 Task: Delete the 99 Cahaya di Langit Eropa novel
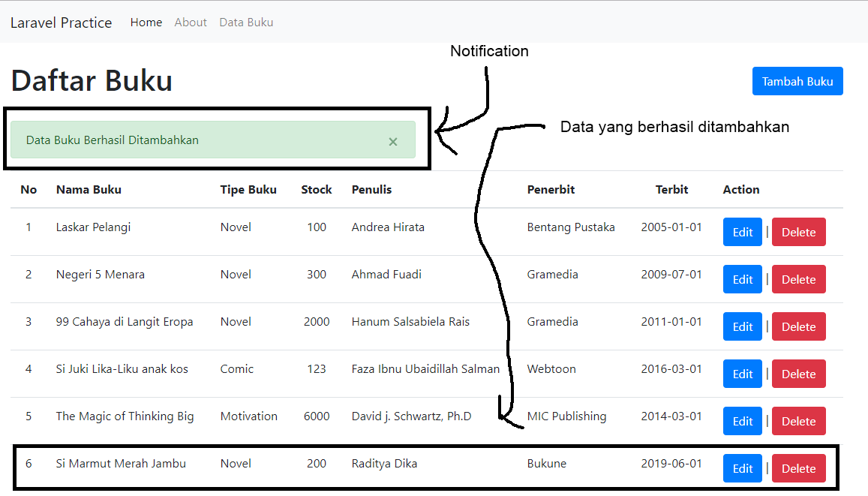click(x=798, y=326)
